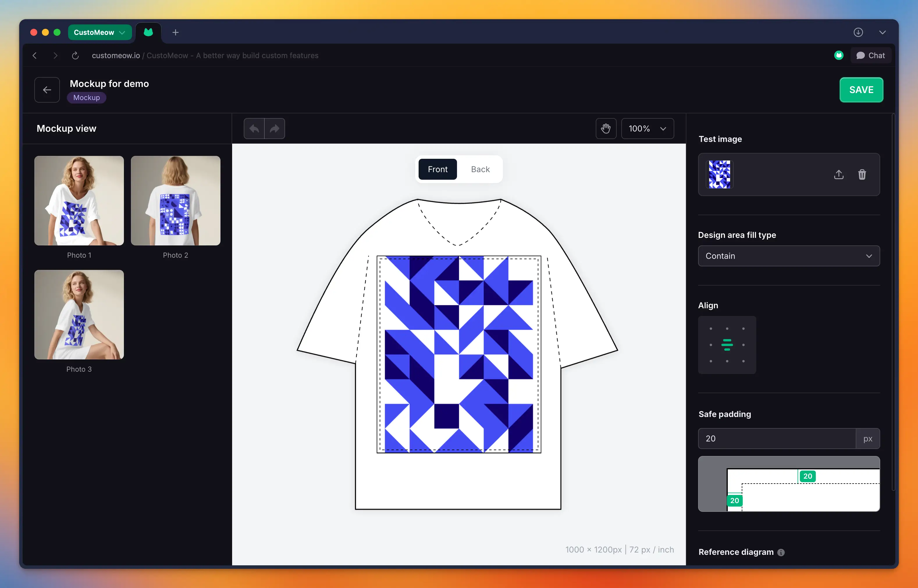Delete the test image with trash icon
This screenshot has height=588, width=918.
pos(862,174)
